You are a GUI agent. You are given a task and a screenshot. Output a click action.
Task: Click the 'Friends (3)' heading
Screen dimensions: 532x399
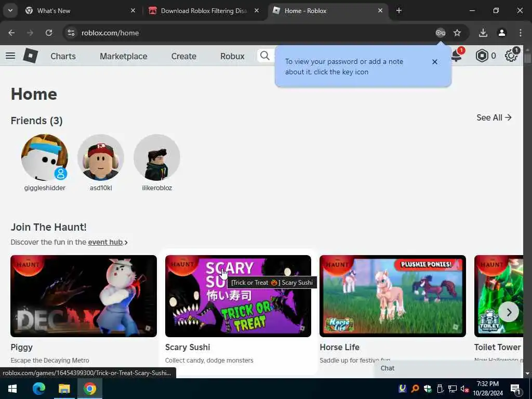(x=37, y=121)
